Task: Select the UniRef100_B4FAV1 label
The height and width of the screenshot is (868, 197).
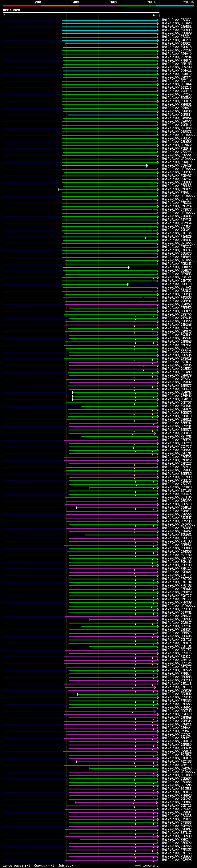Action: pyautogui.click(x=176, y=257)
